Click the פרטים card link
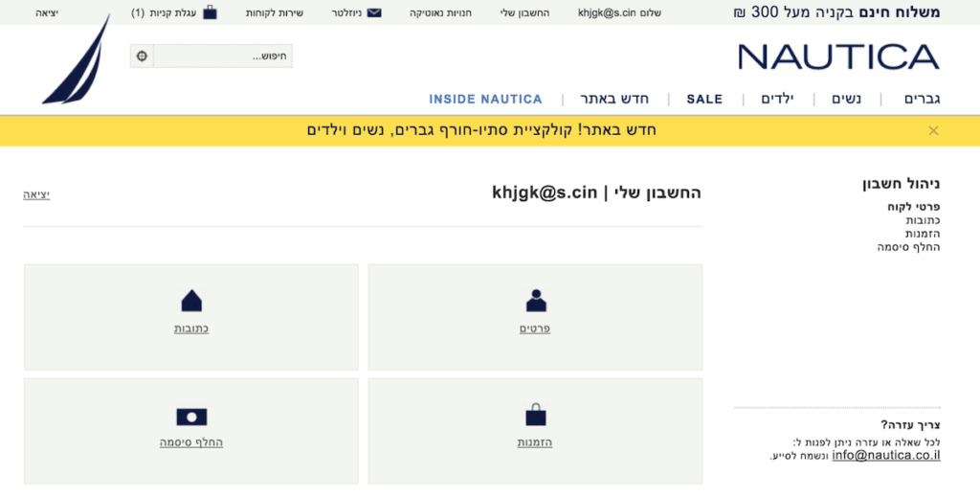 [535, 328]
